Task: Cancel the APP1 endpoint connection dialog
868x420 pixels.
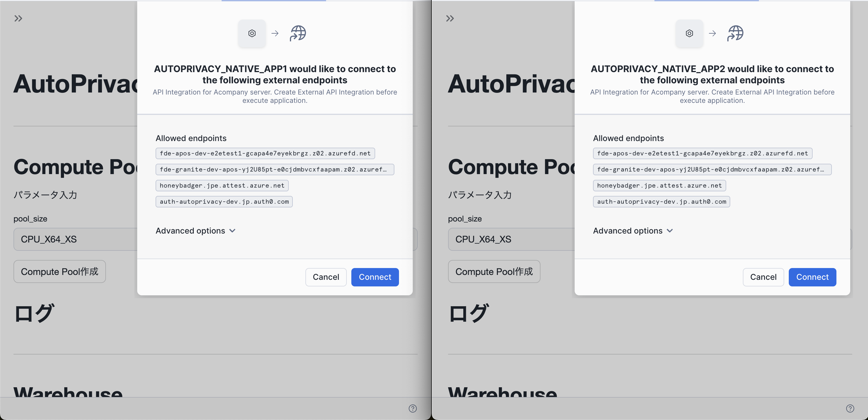Action: point(325,277)
